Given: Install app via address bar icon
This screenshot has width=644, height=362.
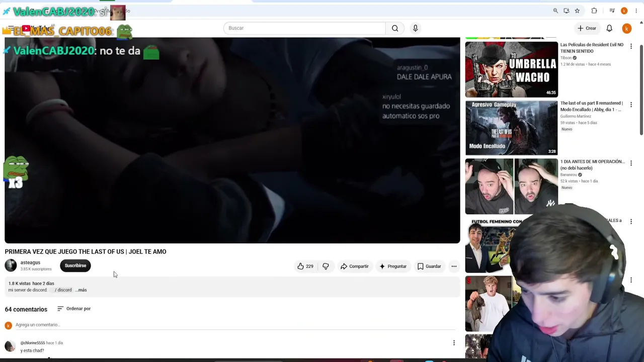Looking at the screenshot, I should [567, 11].
